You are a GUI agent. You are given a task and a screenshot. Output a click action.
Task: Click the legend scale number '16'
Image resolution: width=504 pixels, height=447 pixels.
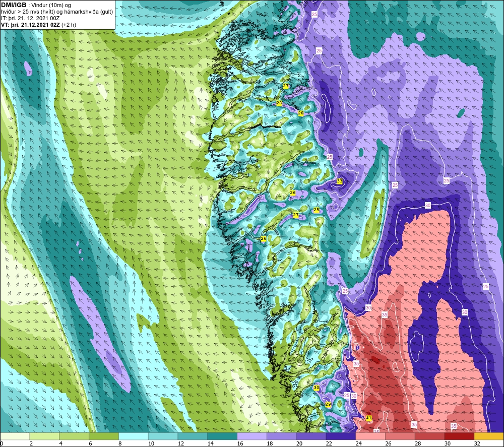click(240, 443)
